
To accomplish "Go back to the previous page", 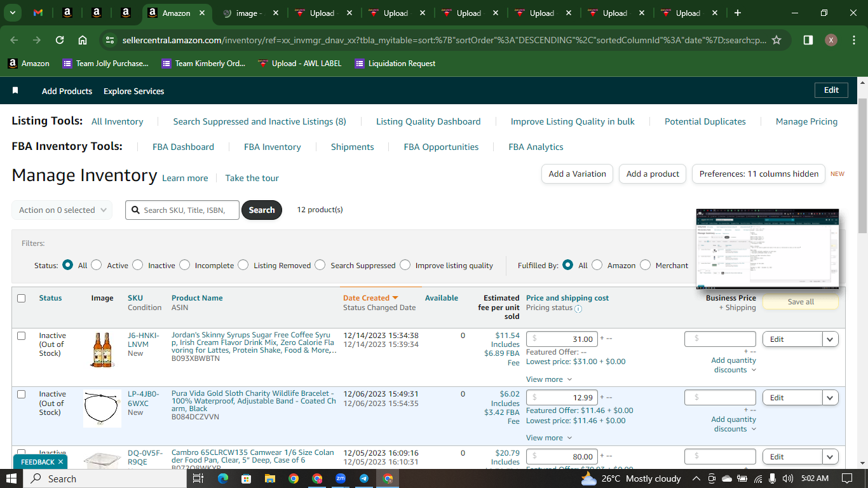I will click(x=14, y=40).
